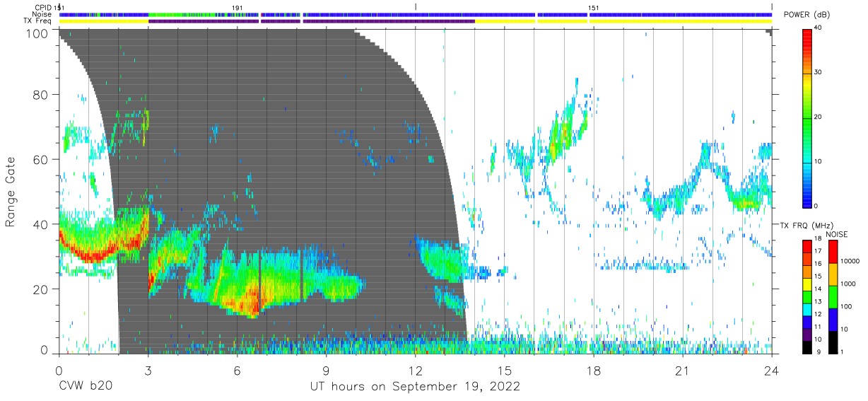Select the 14 tick on TX FRQ scale
The image size is (868, 401).
819,289
